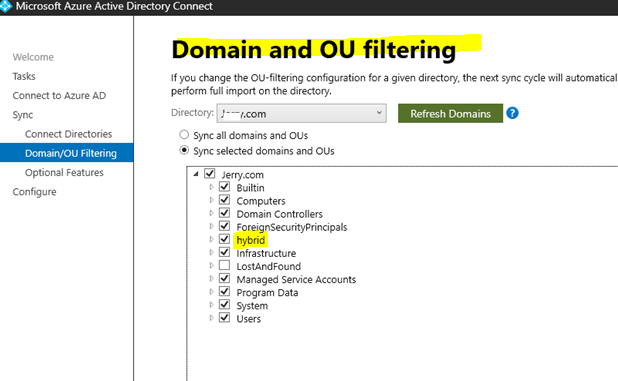
Task: Select the System tree label
Action: (x=252, y=306)
